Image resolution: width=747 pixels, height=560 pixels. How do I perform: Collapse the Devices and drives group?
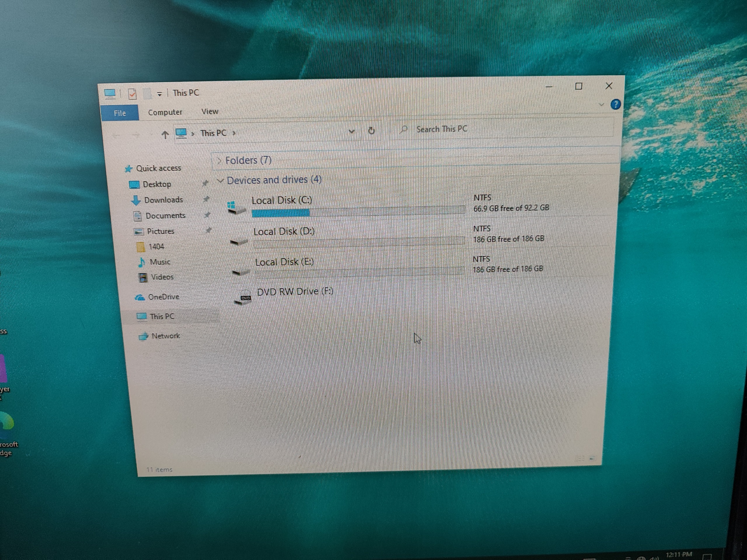tap(221, 181)
